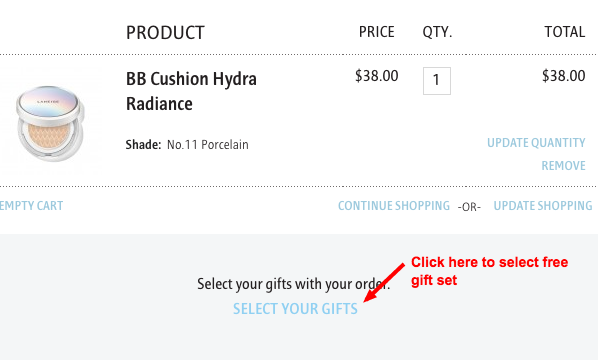The height and width of the screenshot is (363, 598).
Task: Click the QTY. column header
Action: [437, 32]
